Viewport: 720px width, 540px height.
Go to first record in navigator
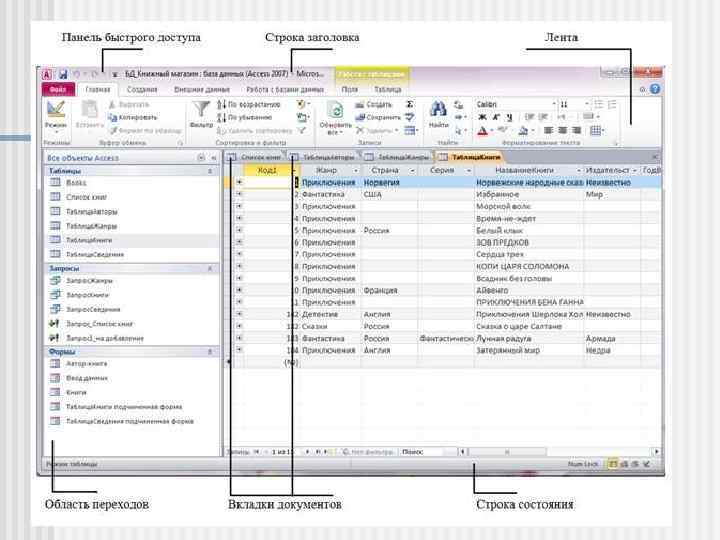click(x=256, y=452)
